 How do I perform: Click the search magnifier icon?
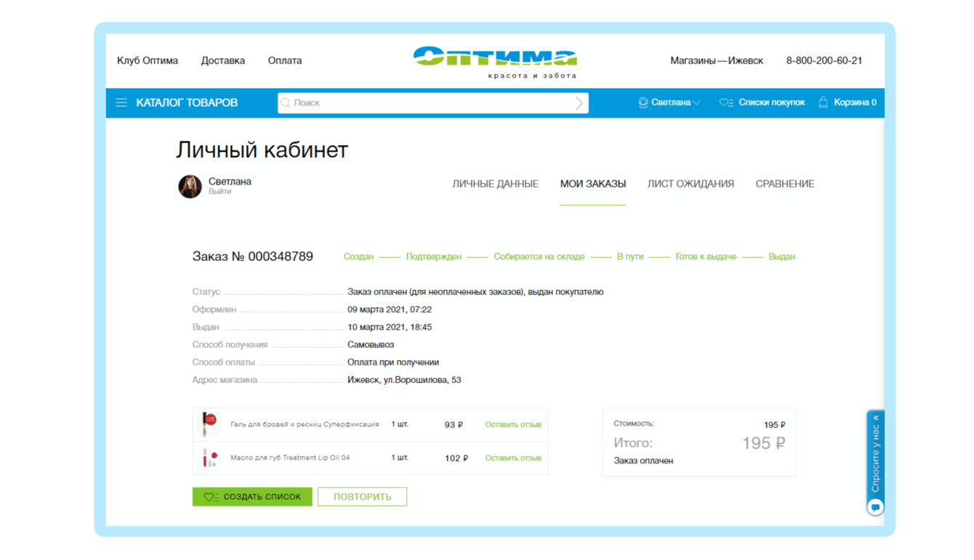coord(286,103)
